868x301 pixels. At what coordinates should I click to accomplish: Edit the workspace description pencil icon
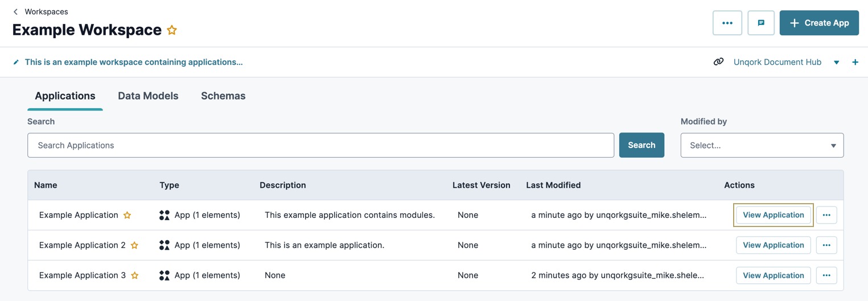16,62
